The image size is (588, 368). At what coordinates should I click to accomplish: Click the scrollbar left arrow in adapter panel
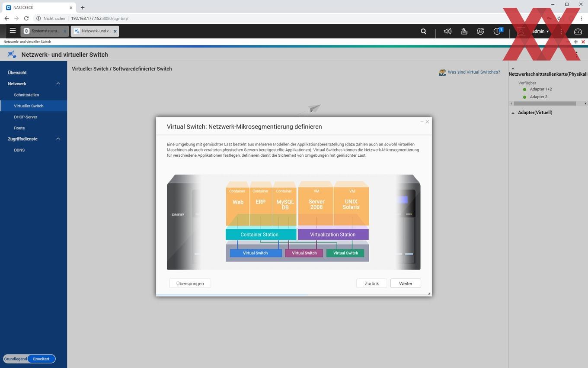[511, 103]
